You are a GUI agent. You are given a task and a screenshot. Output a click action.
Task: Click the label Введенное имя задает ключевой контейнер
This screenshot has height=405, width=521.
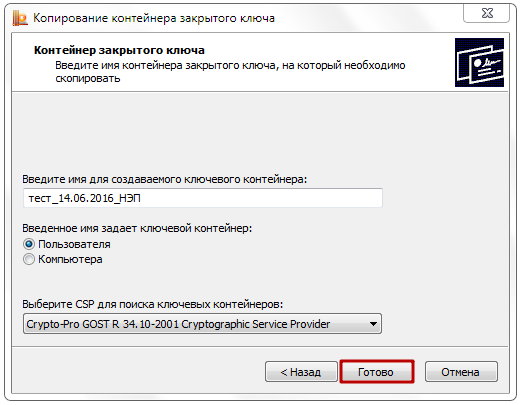137,228
